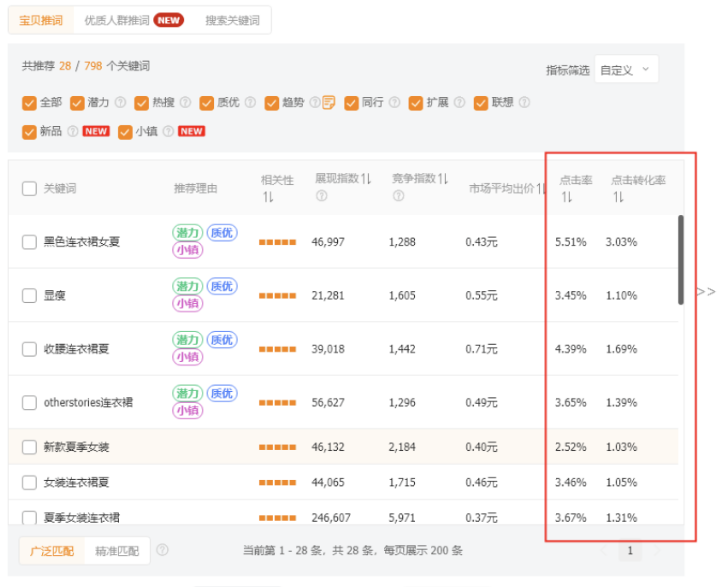This screenshot has height=587, width=722.
Task: Open help icon beside 精准匹配 tab
Action: point(163,550)
